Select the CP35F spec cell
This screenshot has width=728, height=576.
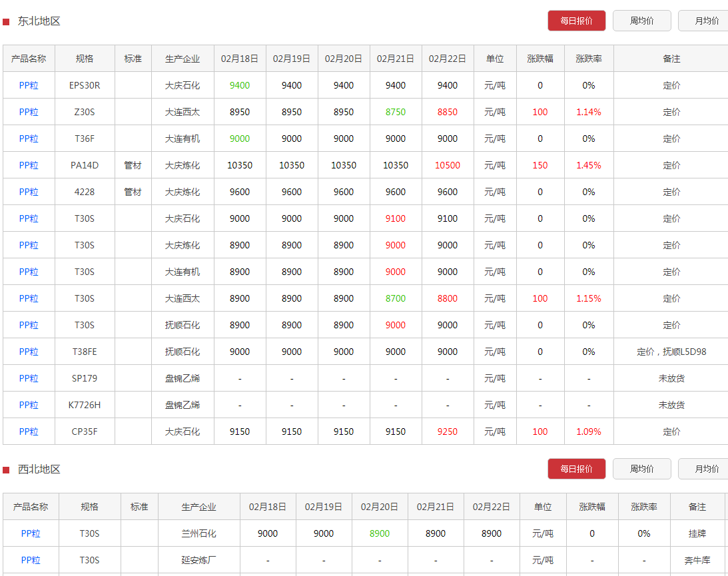[x=85, y=432]
